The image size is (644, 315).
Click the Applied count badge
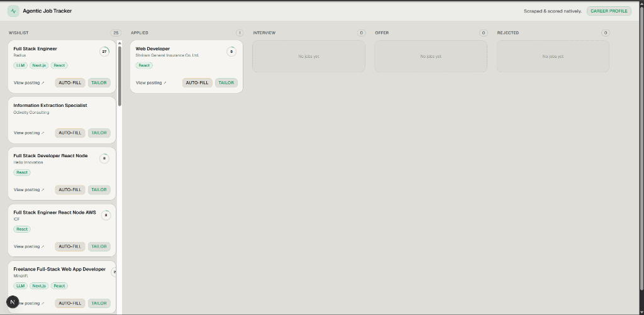(x=240, y=33)
